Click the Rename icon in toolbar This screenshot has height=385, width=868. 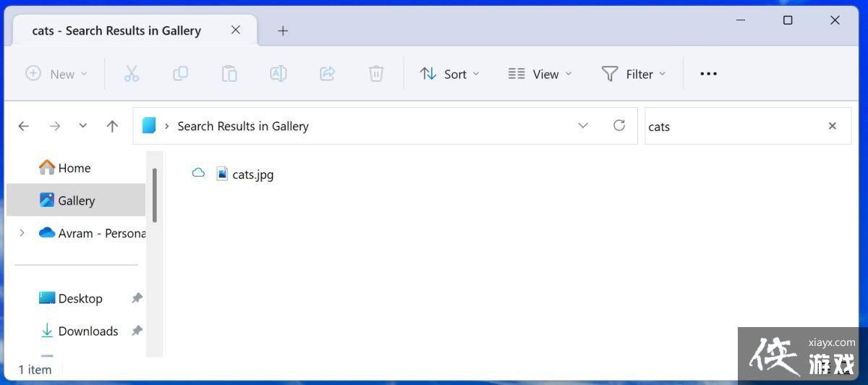click(x=278, y=74)
